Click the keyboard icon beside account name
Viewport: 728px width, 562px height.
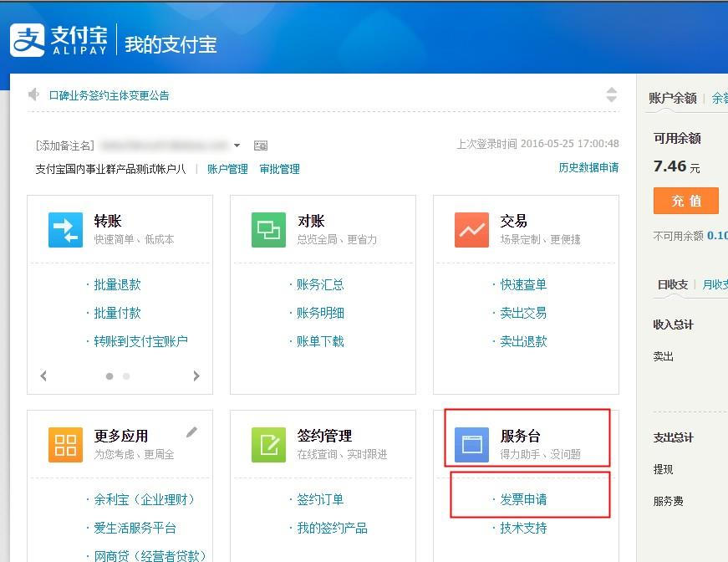tap(261, 146)
